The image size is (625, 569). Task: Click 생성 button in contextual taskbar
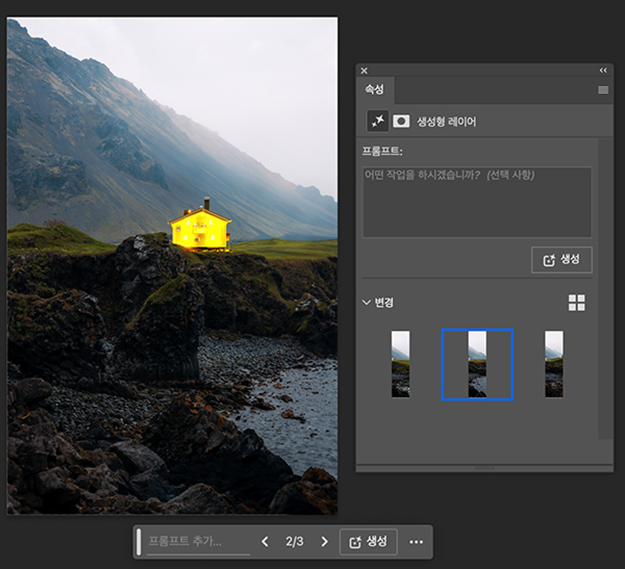[368, 542]
